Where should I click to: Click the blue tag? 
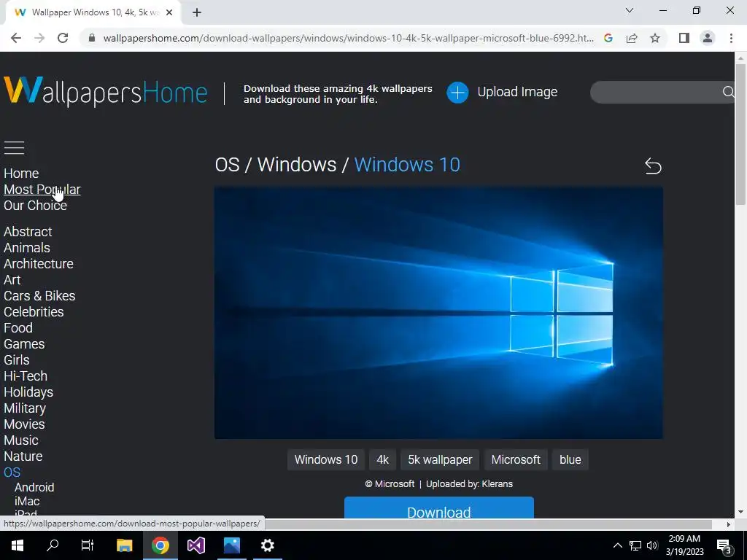pos(570,459)
